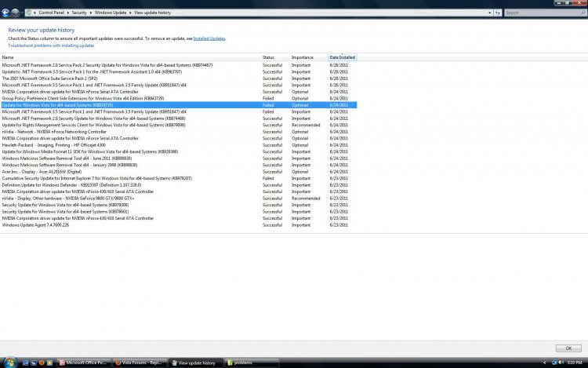Click Failed status of Group Policy Preference row
The width and height of the screenshot is (588, 368).
pyautogui.click(x=268, y=99)
